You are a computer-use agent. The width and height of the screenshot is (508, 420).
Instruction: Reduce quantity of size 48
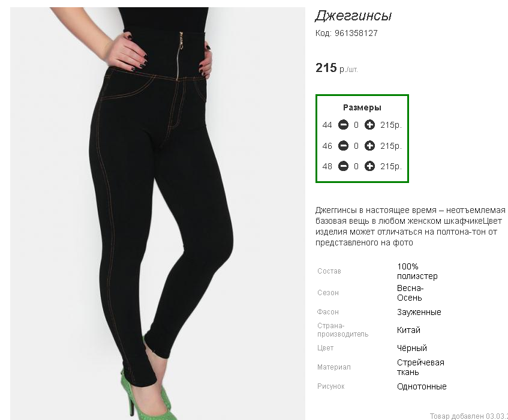point(343,166)
